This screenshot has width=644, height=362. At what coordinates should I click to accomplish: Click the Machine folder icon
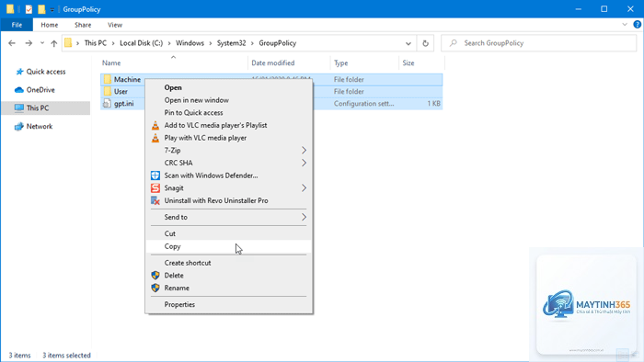click(108, 79)
